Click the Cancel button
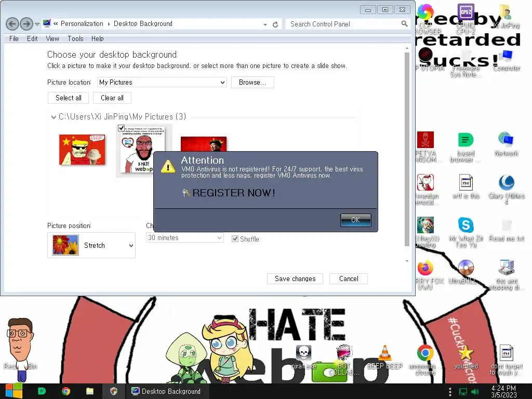 click(349, 278)
